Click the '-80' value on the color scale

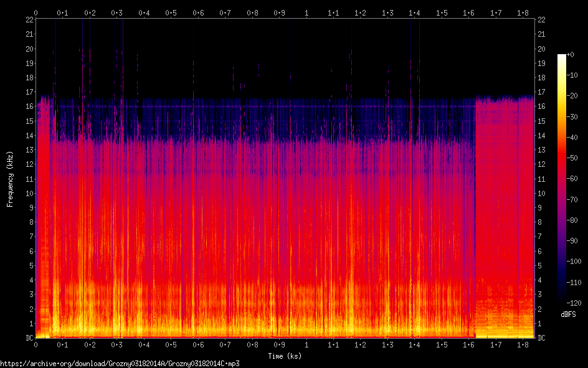[572, 220]
